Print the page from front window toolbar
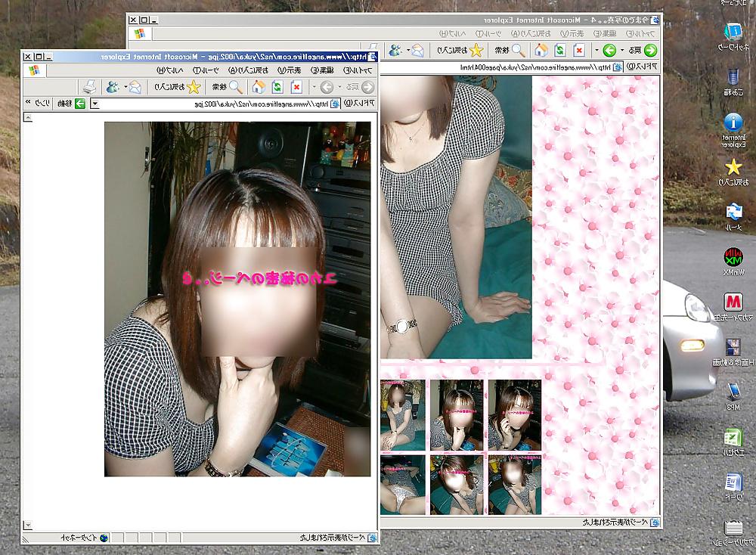 click(x=89, y=87)
